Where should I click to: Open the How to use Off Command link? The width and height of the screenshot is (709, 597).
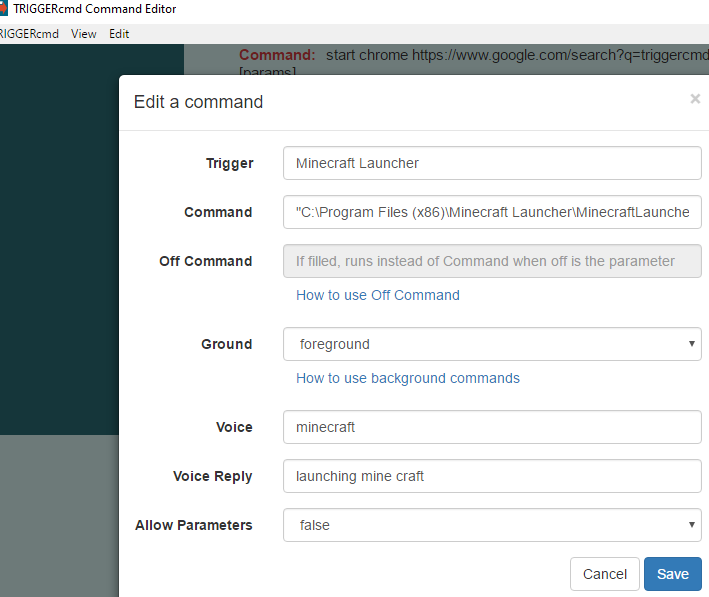tap(378, 295)
